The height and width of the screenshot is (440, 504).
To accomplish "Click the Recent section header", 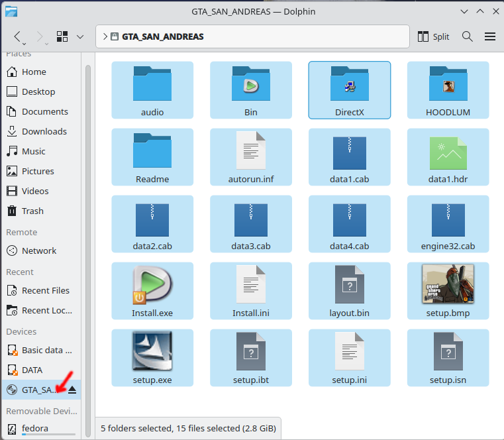I will 20,272.
